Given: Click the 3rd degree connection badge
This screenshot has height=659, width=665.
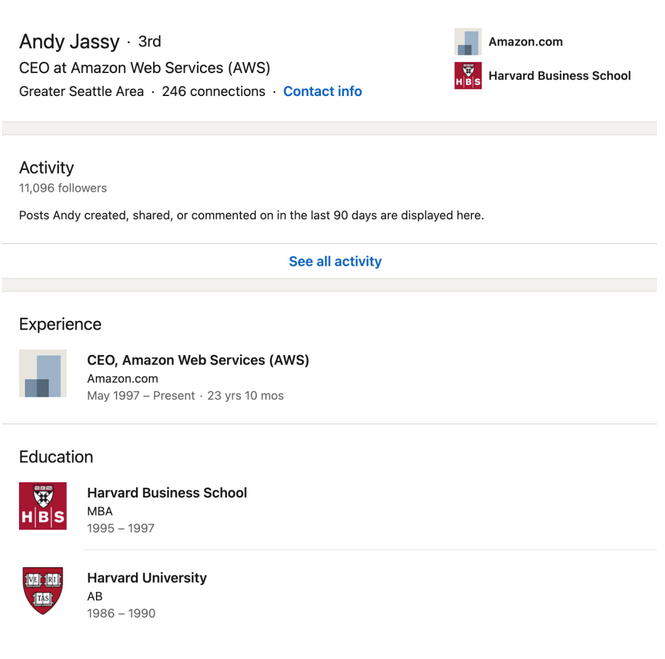Looking at the screenshot, I should pyautogui.click(x=149, y=42).
